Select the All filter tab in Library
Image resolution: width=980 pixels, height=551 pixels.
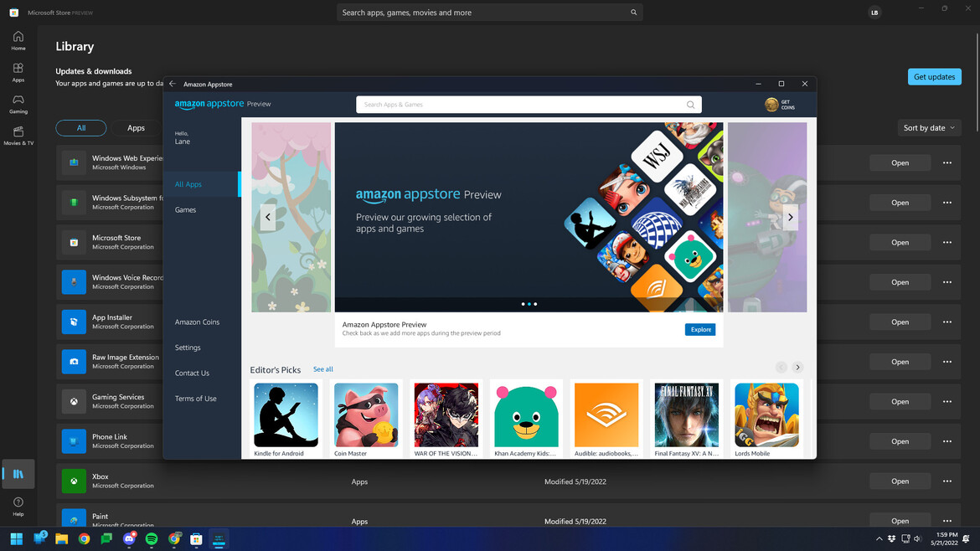[x=81, y=127]
